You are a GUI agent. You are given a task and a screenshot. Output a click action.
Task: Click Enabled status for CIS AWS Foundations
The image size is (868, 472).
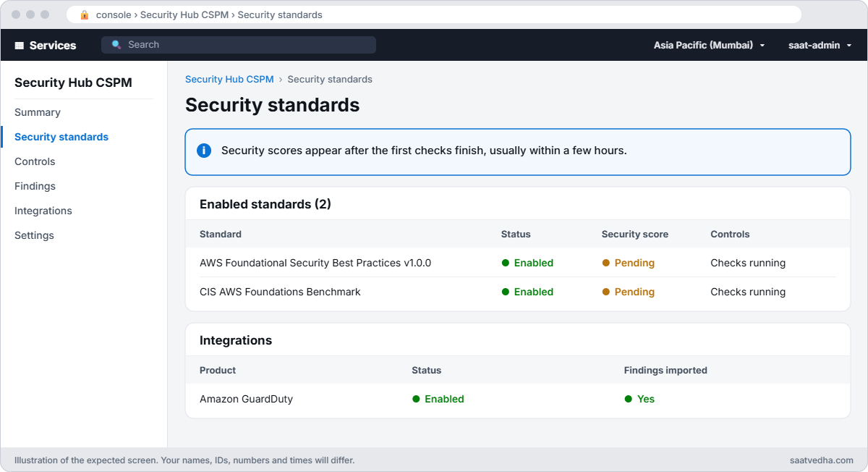point(527,292)
